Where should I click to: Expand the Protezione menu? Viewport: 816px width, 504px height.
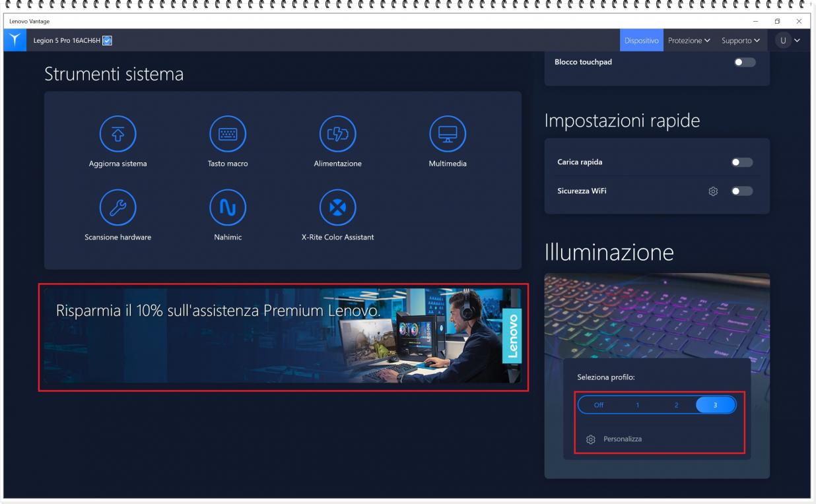point(689,40)
